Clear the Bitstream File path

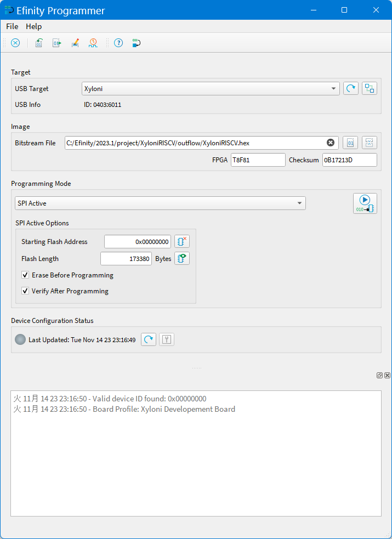331,143
